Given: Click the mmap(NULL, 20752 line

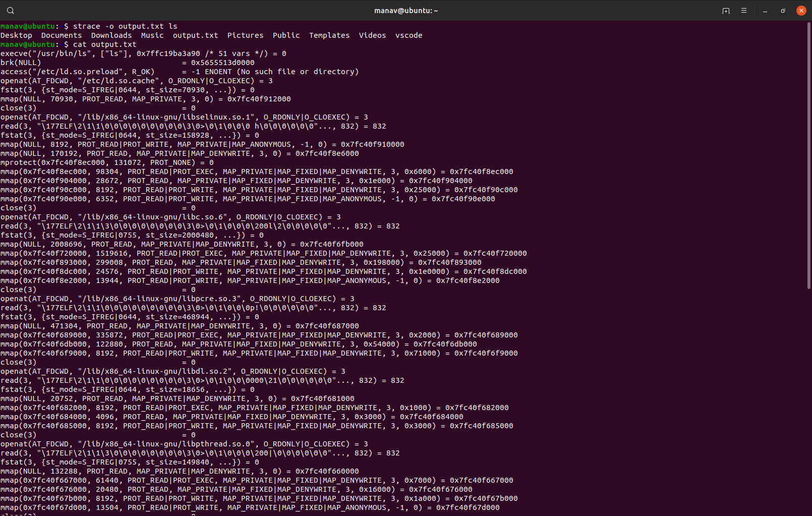Looking at the screenshot, I should point(178,398).
